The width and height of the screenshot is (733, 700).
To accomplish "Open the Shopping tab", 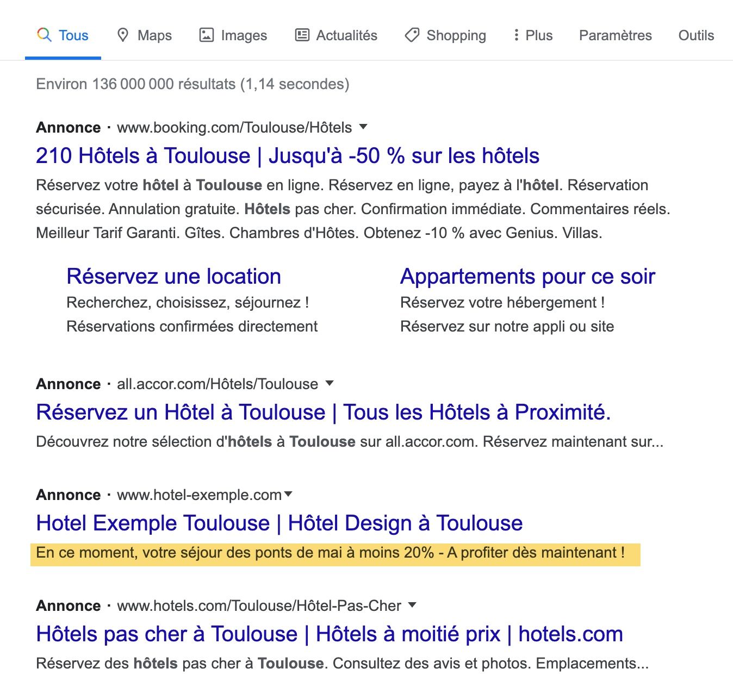I will click(x=445, y=35).
